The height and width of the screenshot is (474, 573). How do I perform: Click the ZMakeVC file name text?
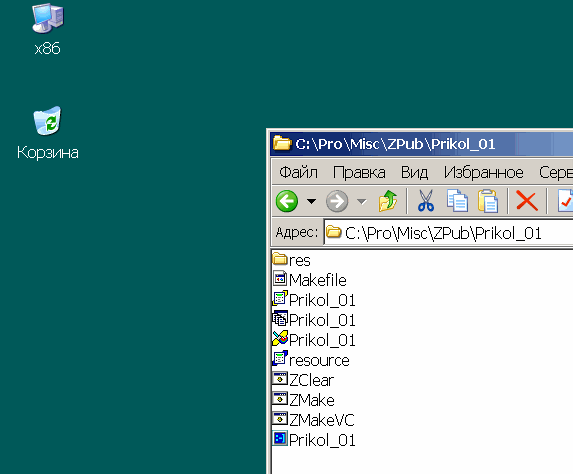pos(322,420)
